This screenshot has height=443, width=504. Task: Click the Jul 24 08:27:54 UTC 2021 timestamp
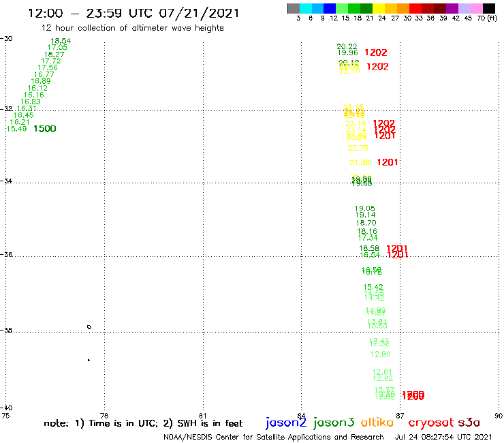(x=443, y=437)
